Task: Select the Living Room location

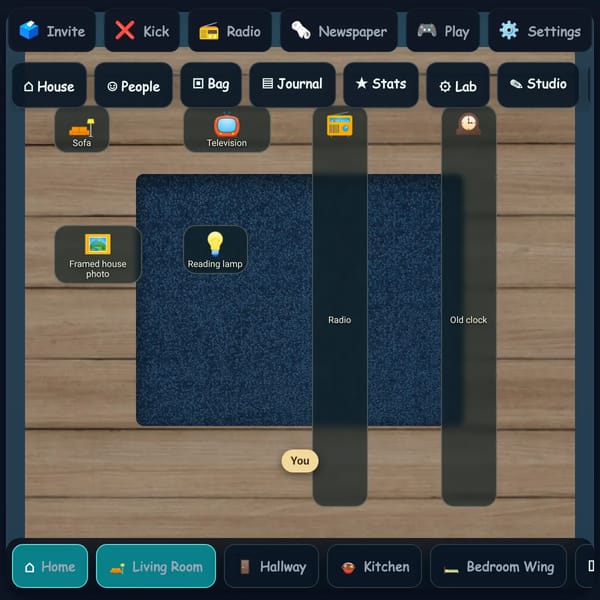Action: click(156, 566)
